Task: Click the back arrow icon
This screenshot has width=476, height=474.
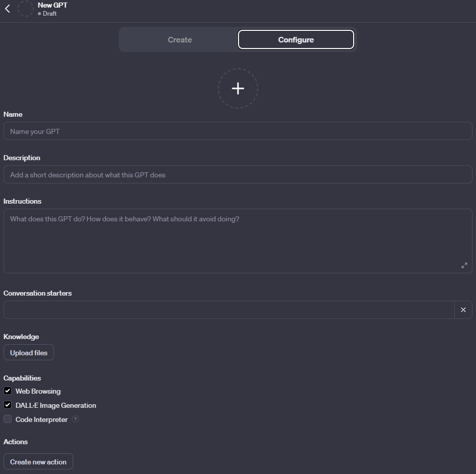Action: [x=8, y=9]
